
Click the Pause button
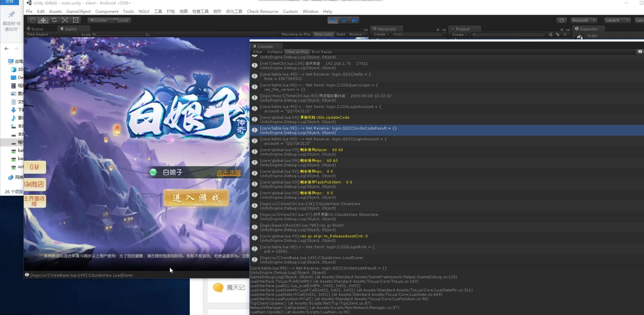pos(344,20)
